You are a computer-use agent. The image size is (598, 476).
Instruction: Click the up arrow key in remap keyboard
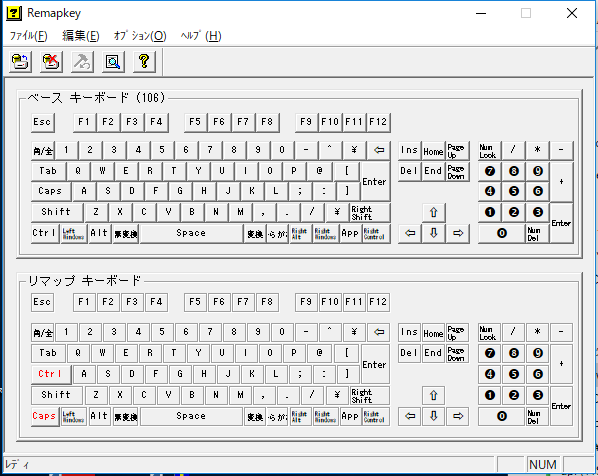pos(434,396)
